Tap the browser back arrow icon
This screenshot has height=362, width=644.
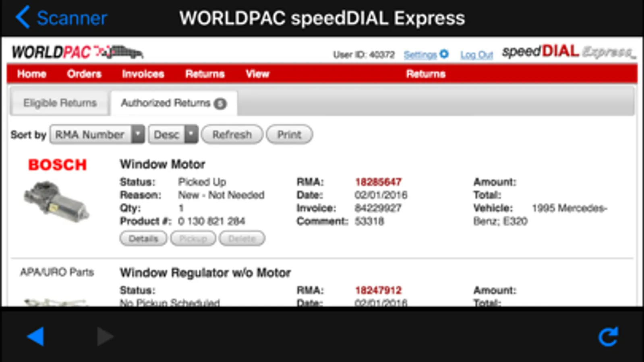(35, 336)
